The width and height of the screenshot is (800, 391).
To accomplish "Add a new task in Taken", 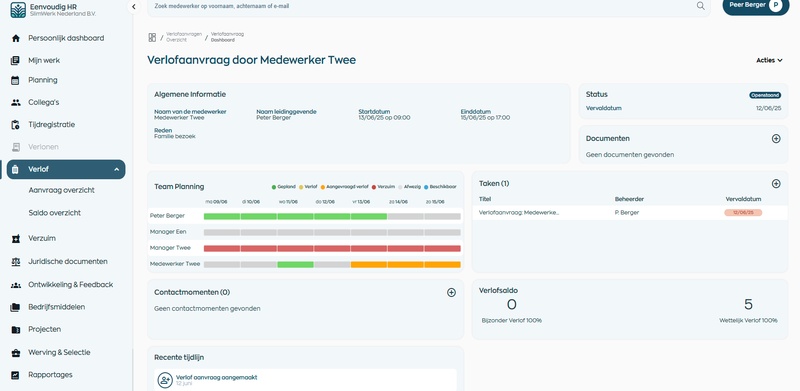I will [776, 183].
